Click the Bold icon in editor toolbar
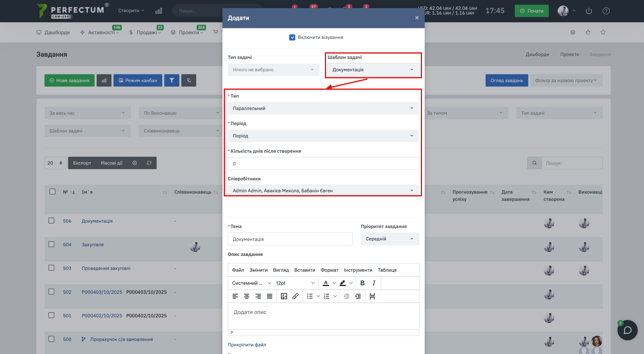The image size is (644, 354). 362,283
